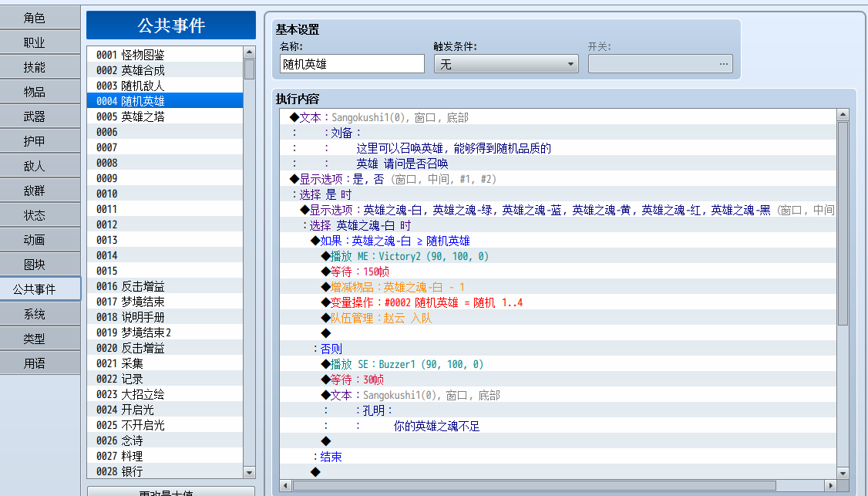Click command list horizontal scroll left arrow
Viewport: 868px width, 496px height.
point(286,485)
